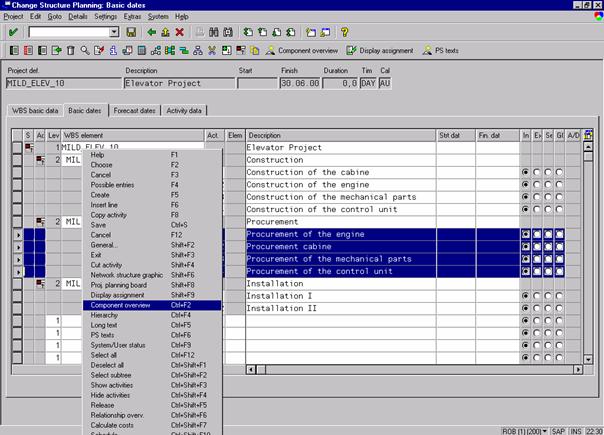This screenshot has width=604, height=435.
Task: Click the Select all icon in application toolbar
Action: tap(14, 50)
